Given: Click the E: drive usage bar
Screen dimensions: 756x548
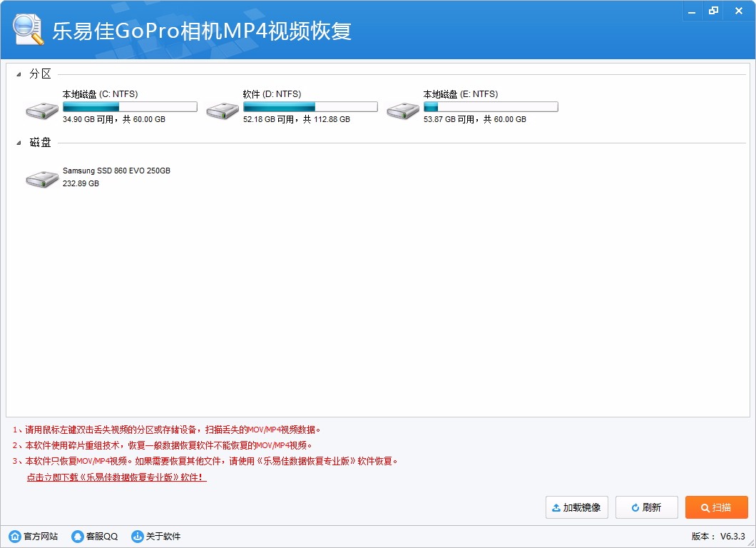Looking at the screenshot, I should pos(491,106).
